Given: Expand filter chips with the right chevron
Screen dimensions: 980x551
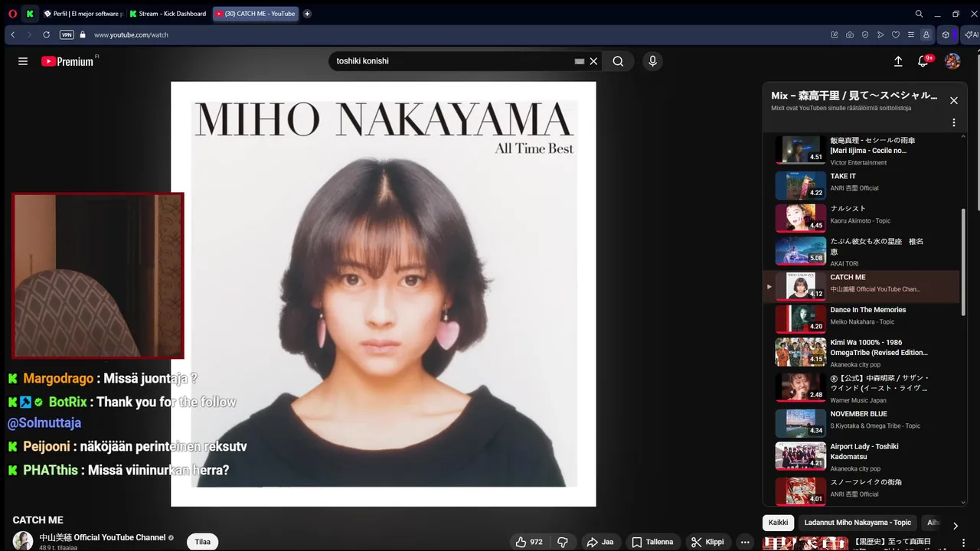Looking at the screenshot, I should pyautogui.click(x=955, y=526).
